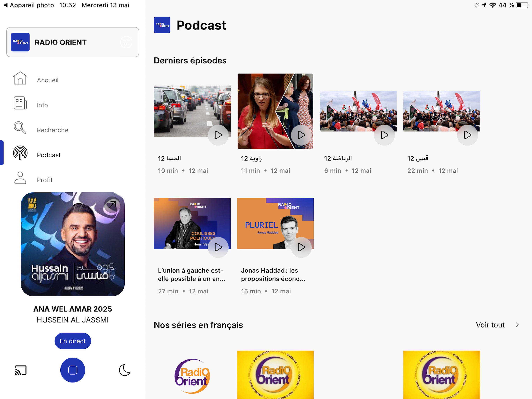Click the "HUSSEIN AL JASSMI" artist name
Image resolution: width=532 pixels, height=399 pixels.
coord(73,320)
